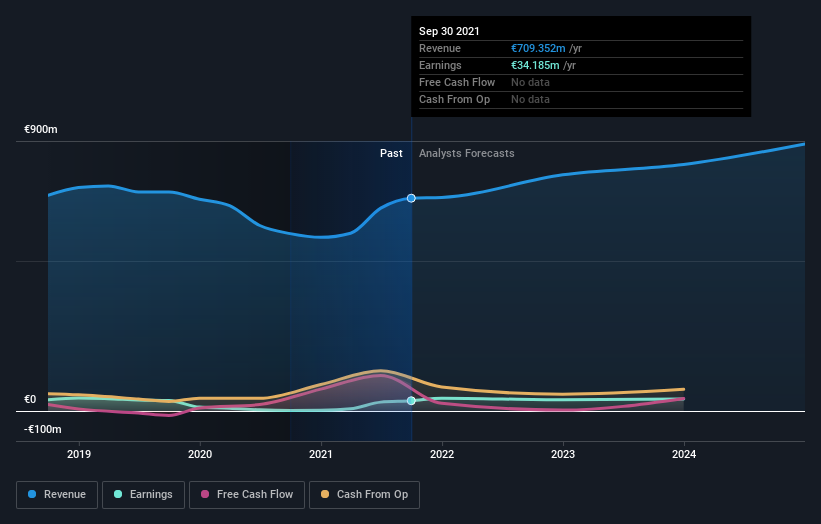Click the -€100m y-axis label
The width and height of the screenshot is (821, 524).
click(x=43, y=429)
